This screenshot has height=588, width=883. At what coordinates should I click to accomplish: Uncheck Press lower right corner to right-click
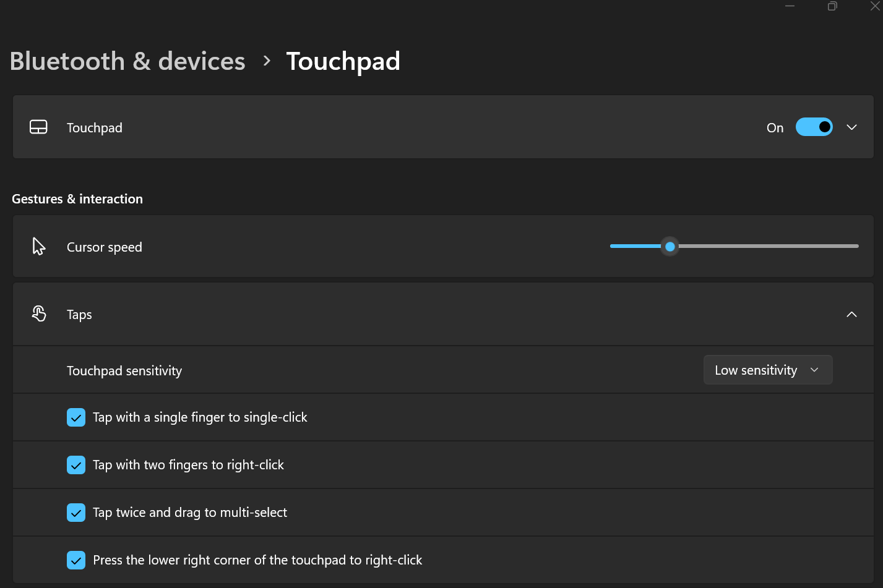[x=76, y=560]
